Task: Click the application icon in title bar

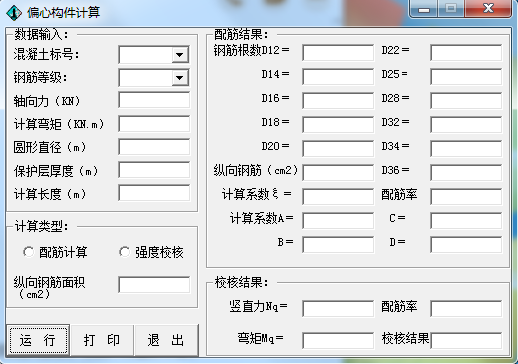Action: (x=14, y=13)
